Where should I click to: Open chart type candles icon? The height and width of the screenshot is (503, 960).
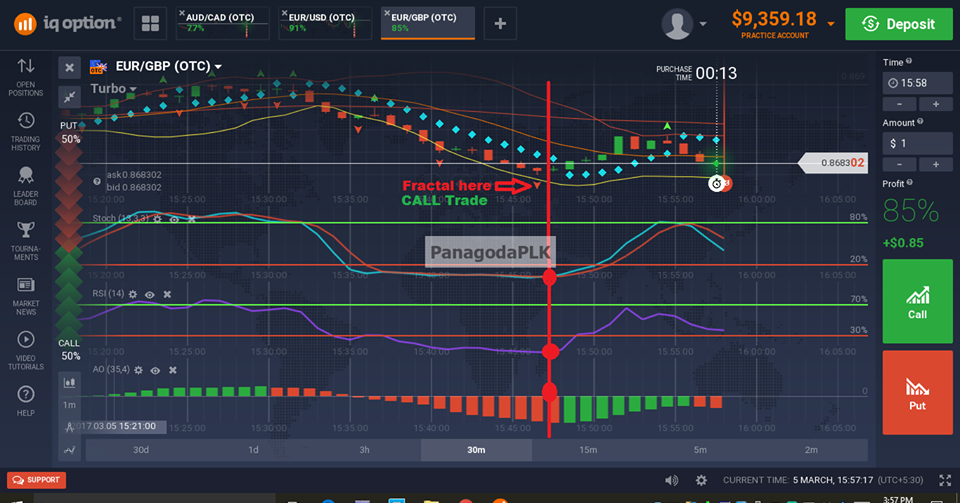click(69, 383)
